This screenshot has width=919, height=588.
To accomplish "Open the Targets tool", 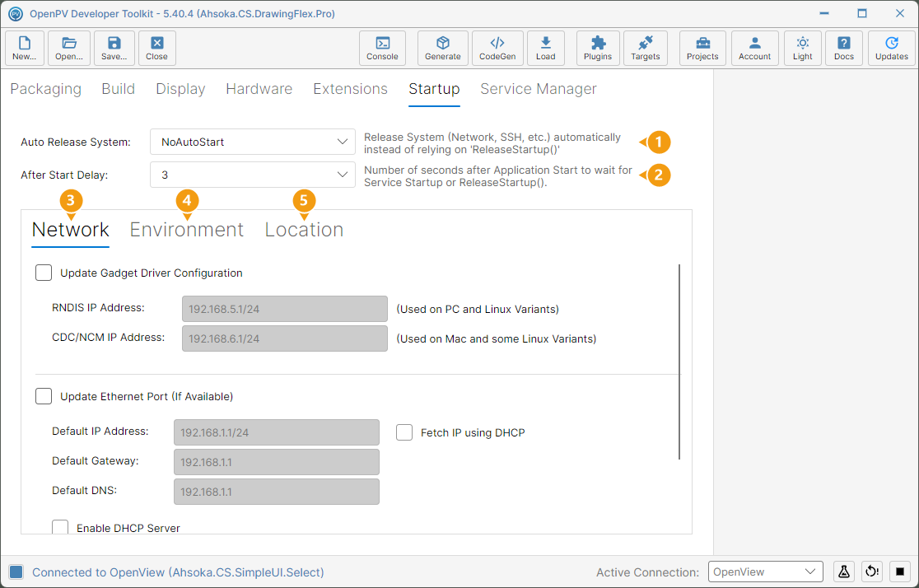I will point(646,48).
